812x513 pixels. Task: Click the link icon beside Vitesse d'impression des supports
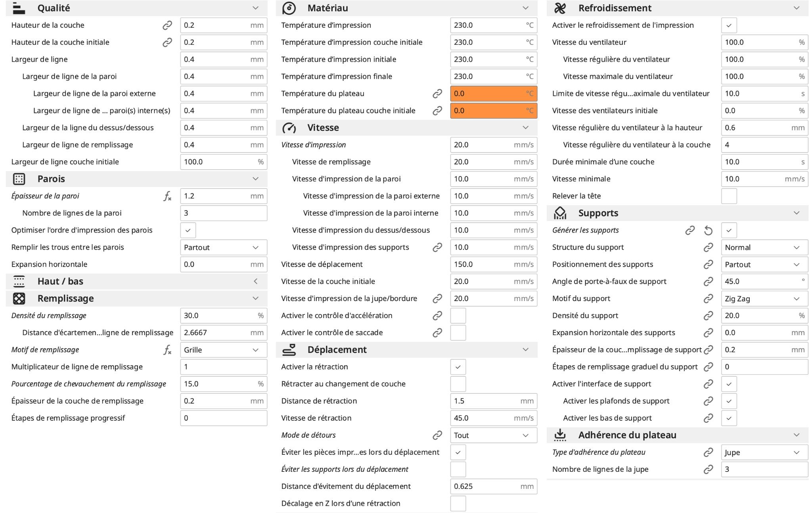click(437, 248)
